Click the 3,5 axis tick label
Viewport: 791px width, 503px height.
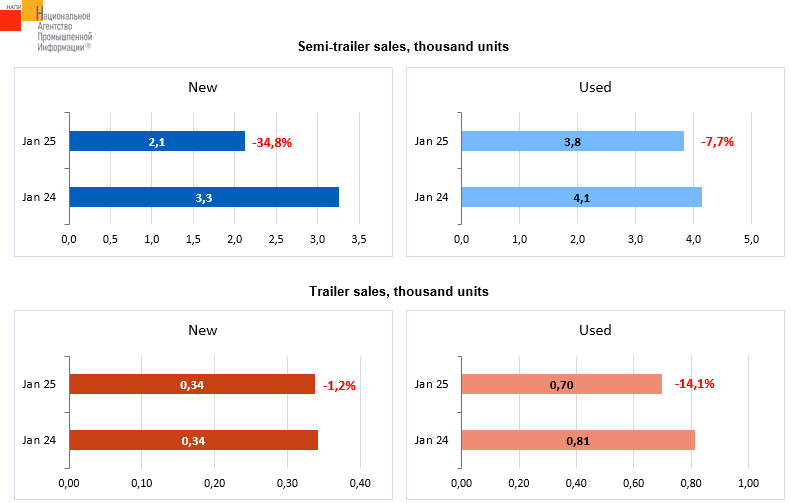(358, 240)
